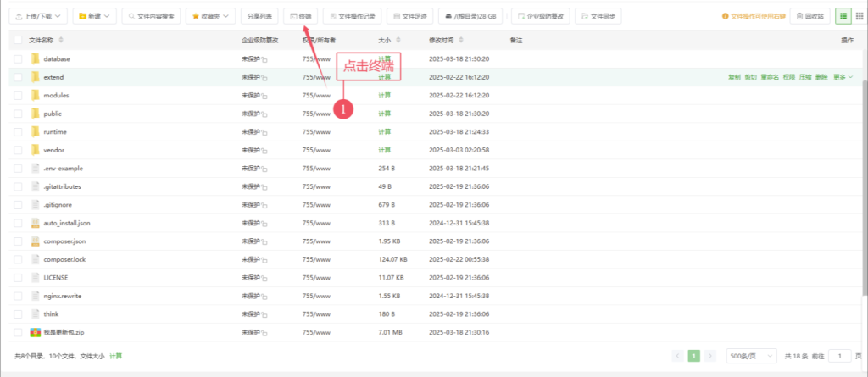Open the 新建 dropdown menu

(95, 17)
